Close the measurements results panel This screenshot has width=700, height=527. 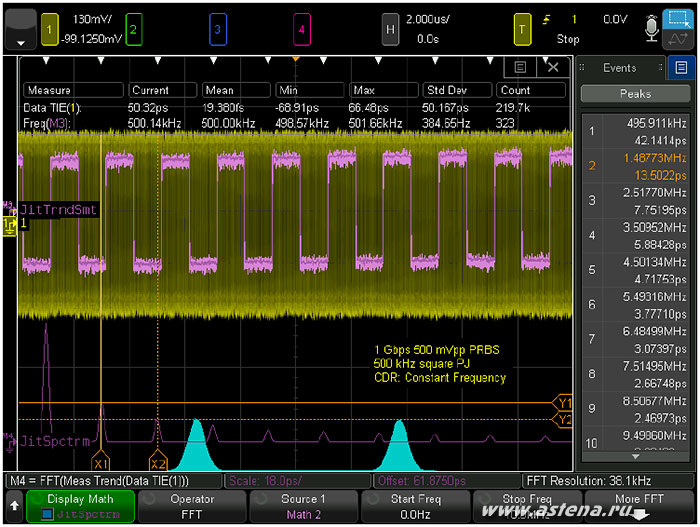[553, 67]
